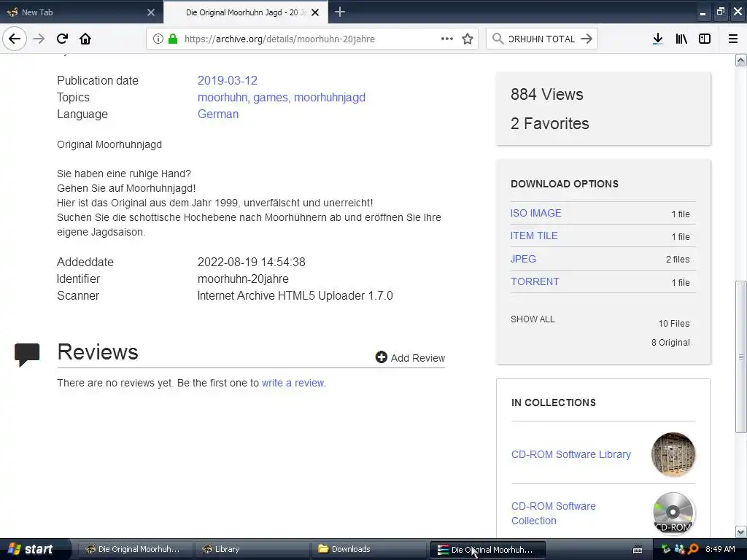Show site information icon in address bar

coord(158,39)
